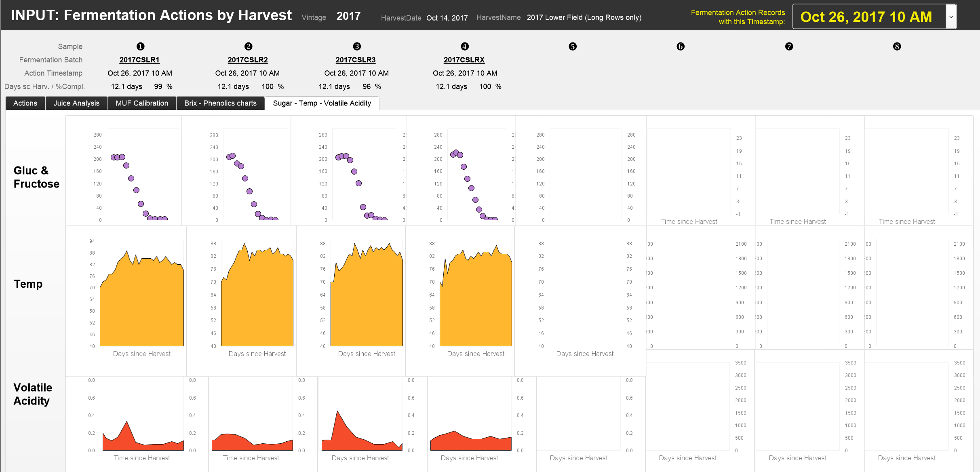Open fermentation batch 2017CSLR1 link
Screen dimensions: 980x472
coord(139,60)
